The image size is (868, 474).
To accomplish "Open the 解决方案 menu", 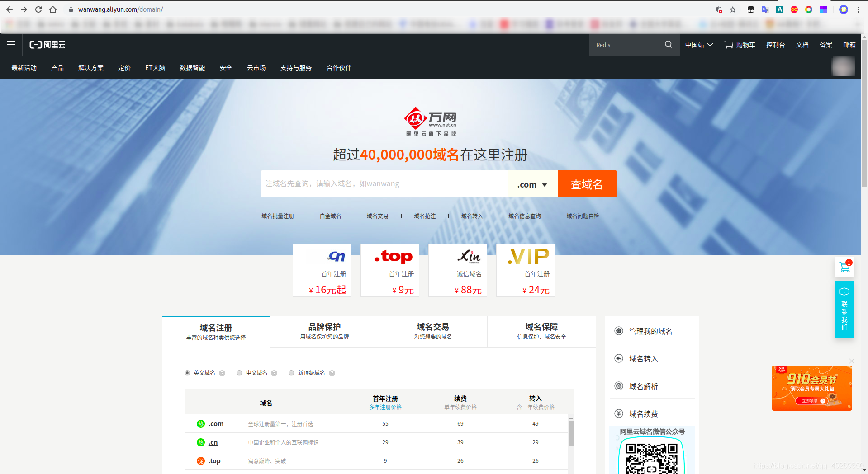I will (x=91, y=68).
